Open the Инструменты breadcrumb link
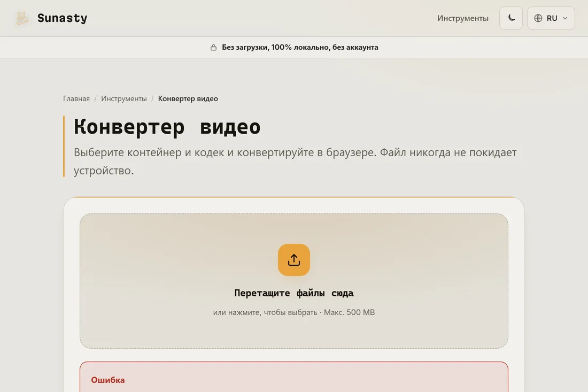Image resolution: width=588 pixels, height=392 pixels. pyautogui.click(x=124, y=98)
